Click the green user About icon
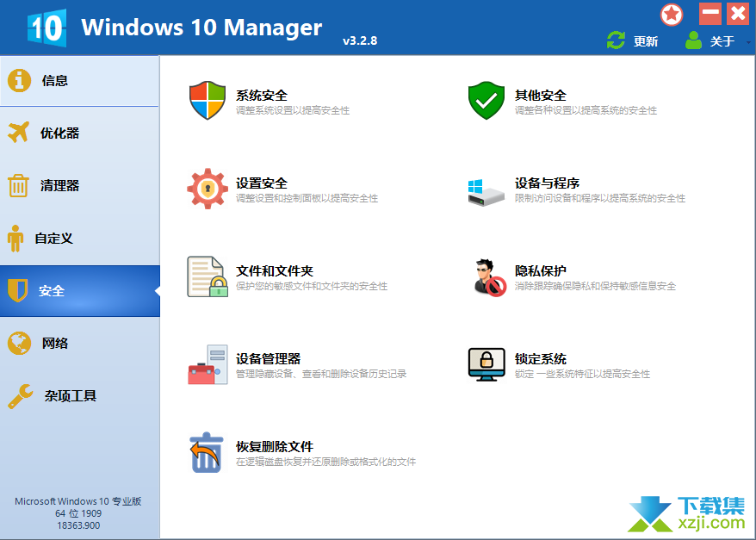This screenshot has height=540, width=756. (x=693, y=40)
